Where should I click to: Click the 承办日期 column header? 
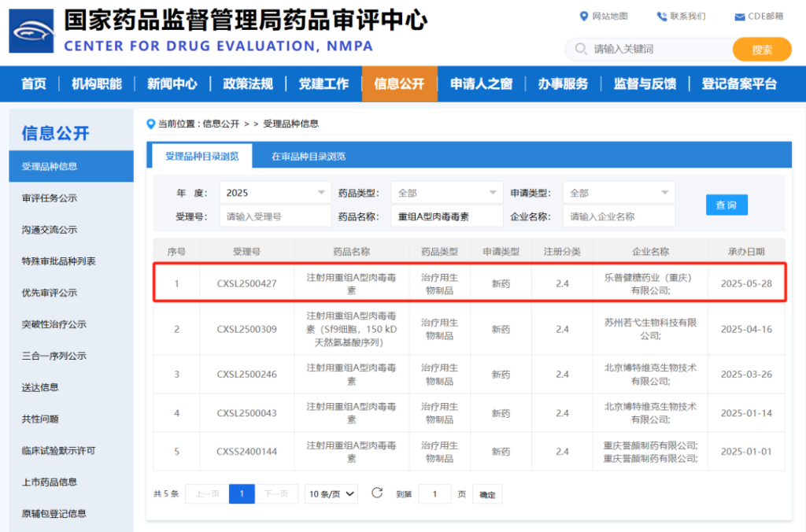coord(746,251)
